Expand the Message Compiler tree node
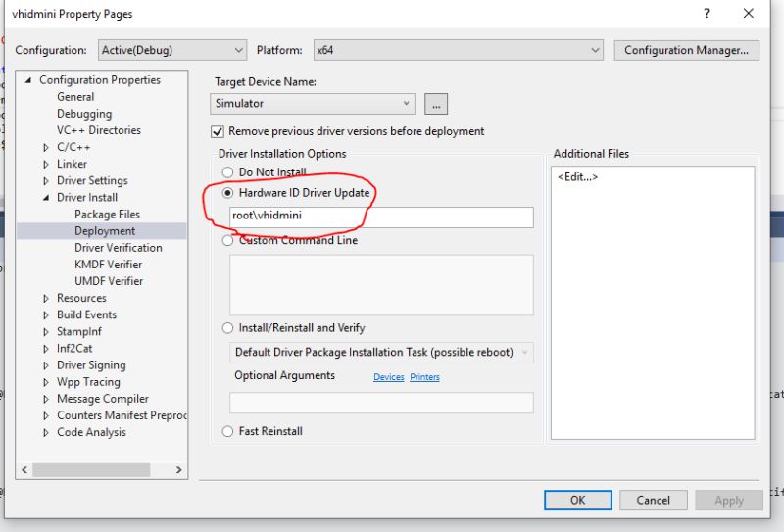This screenshot has width=784, height=532. coord(46,399)
